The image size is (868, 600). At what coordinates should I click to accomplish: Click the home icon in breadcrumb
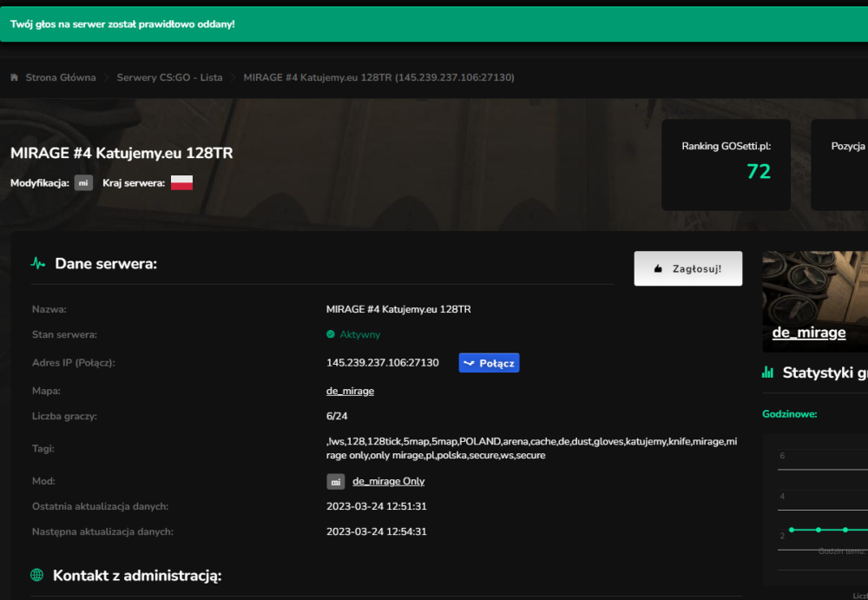coord(15,77)
